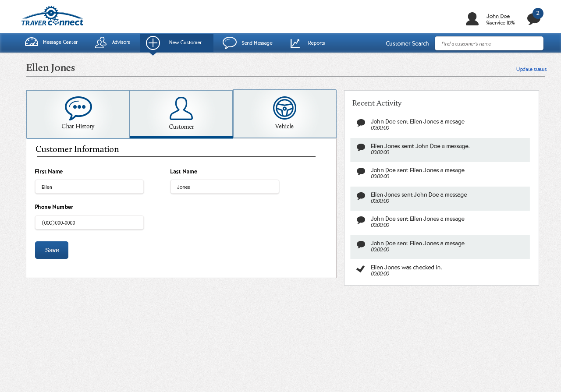Click the Update status link
This screenshot has width=561, height=392.
(531, 69)
